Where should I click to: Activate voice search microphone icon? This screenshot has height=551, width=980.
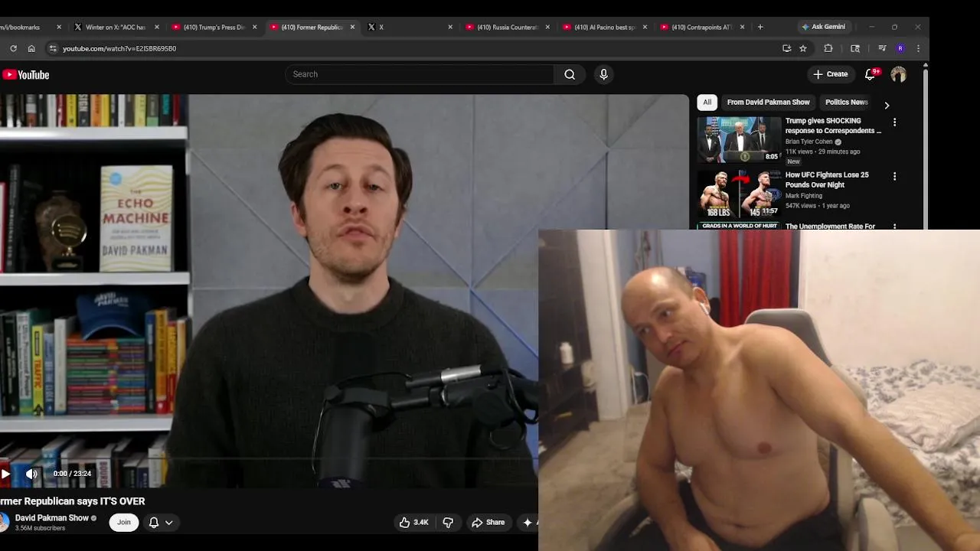(x=603, y=74)
